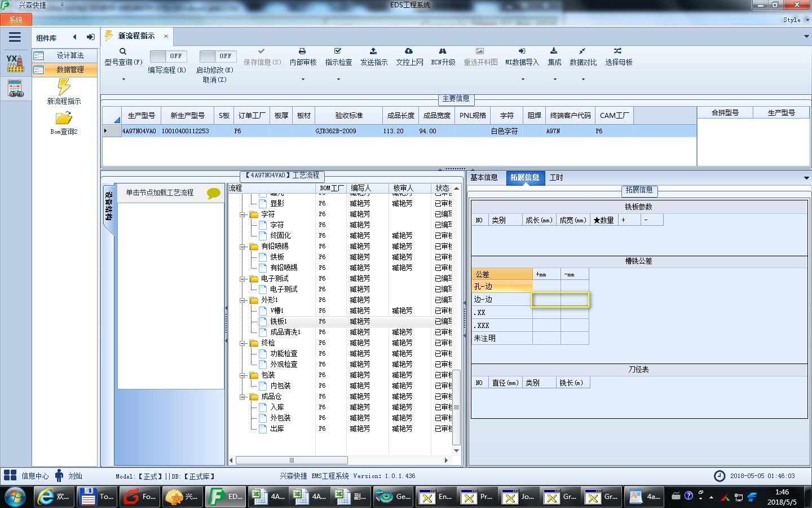Click the 边-边 +mm input cell
812x508 pixels.
tap(546, 300)
